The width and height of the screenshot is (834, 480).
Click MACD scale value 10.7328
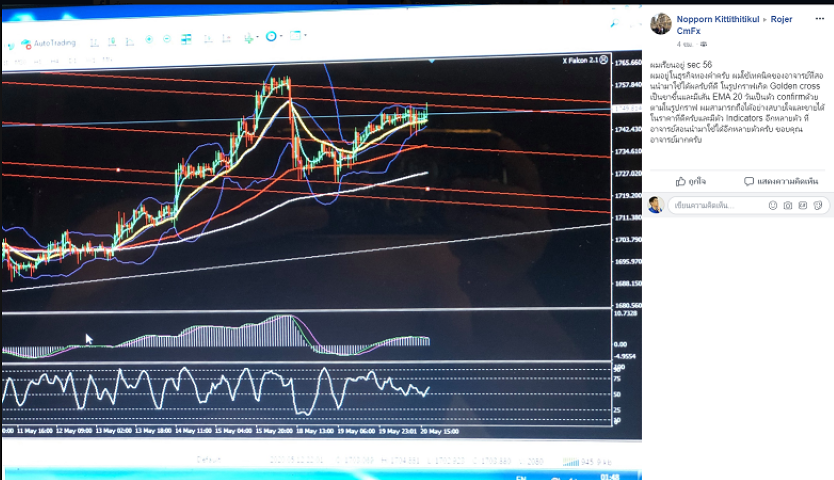click(x=626, y=313)
